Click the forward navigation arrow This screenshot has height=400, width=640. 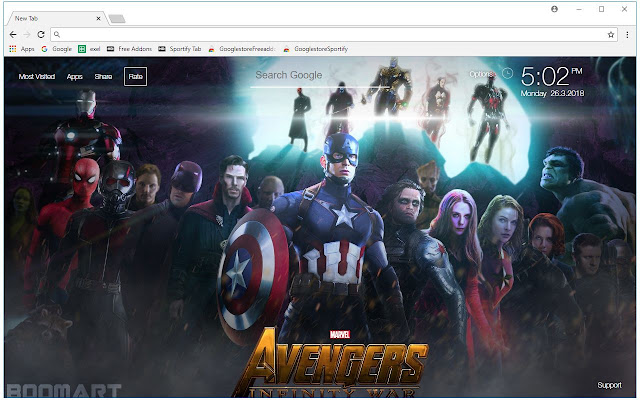pyautogui.click(x=27, y=35)
